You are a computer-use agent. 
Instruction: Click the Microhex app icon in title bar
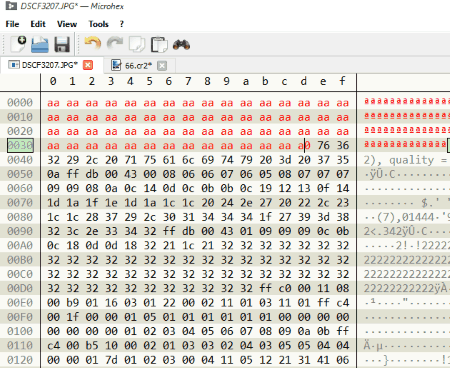point(11,6)
